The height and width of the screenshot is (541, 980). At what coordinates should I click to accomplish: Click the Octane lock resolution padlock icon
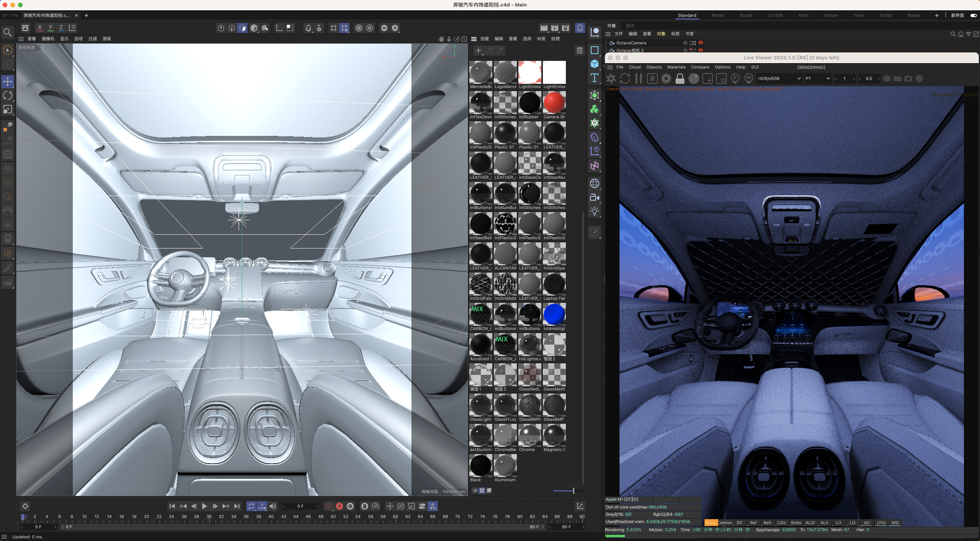pyautogui.click(x=680, y=78)
